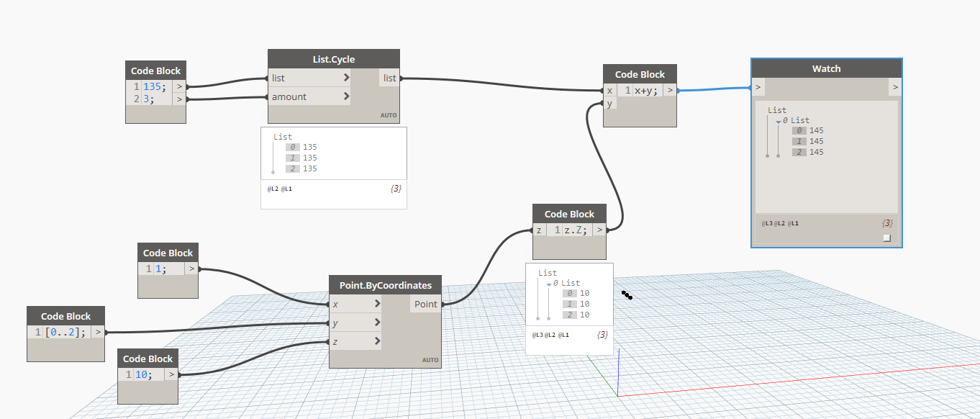
Task: Click index 2 row with 10 in z.Z preview
Action: (577, 315)
